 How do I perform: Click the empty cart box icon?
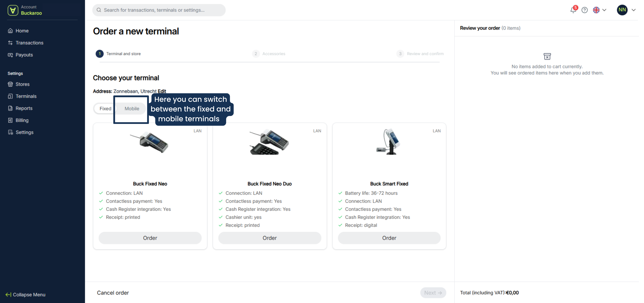(547, 56)
